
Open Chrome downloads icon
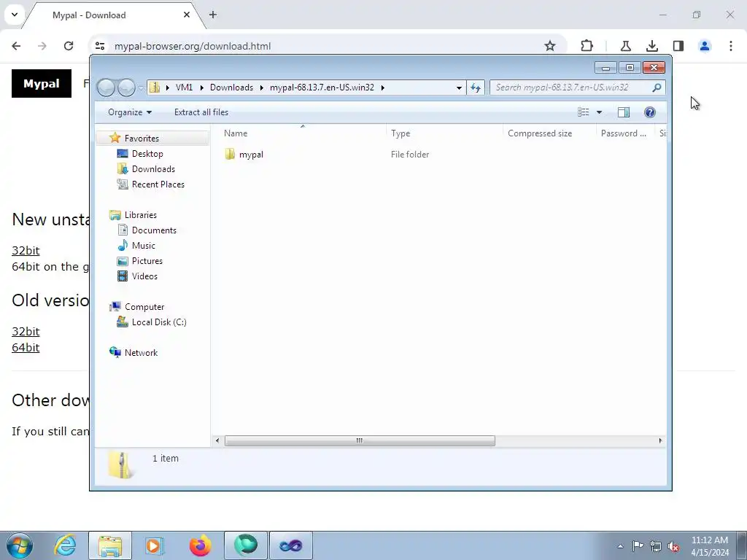click(x=651, y=46)
